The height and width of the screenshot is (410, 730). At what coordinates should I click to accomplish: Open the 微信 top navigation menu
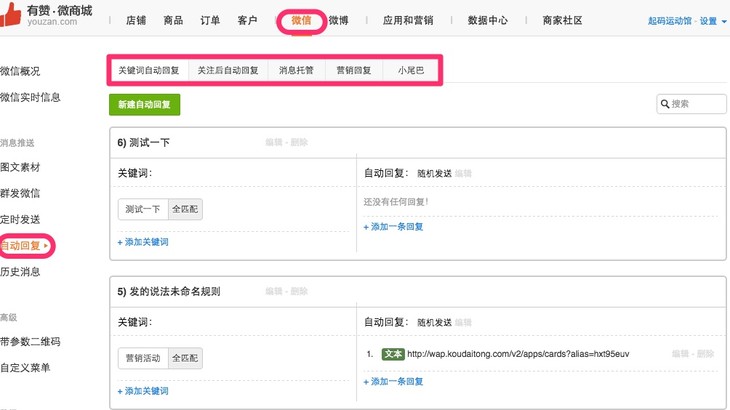click(301, 20)
